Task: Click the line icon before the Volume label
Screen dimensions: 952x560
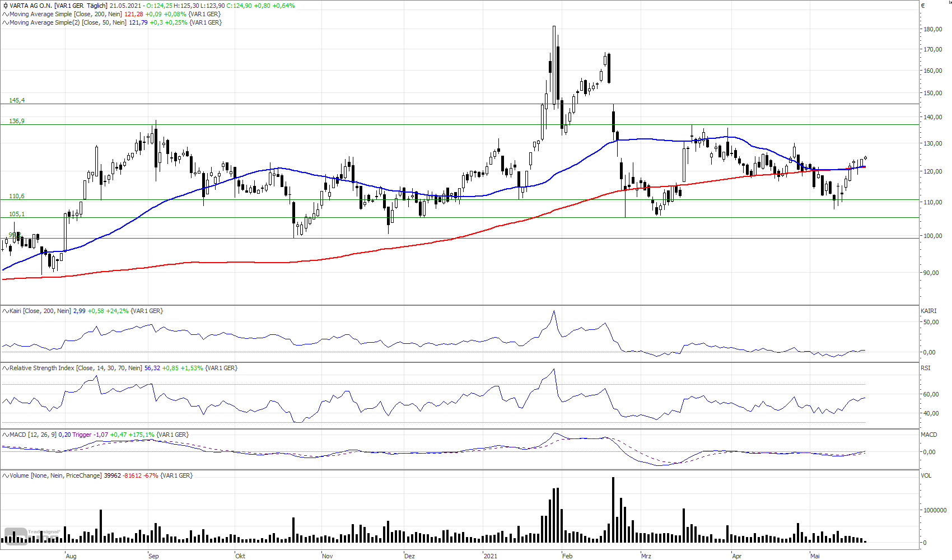Action: pos(6,475)
